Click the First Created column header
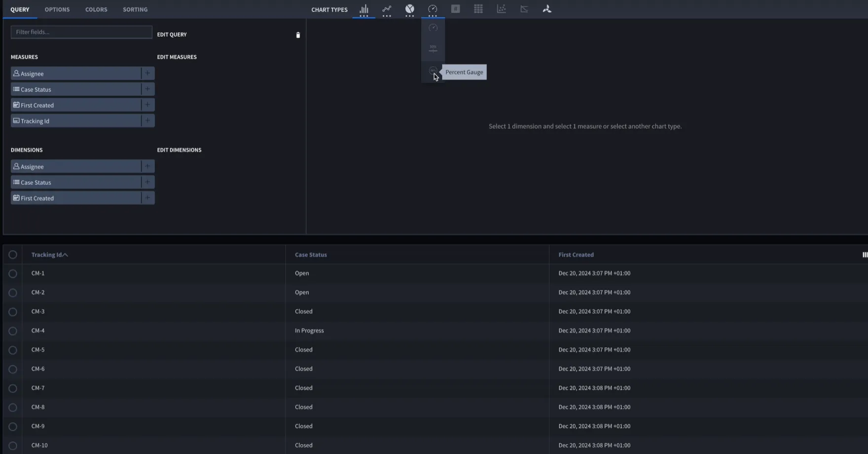This screenshot has width=868, height=454. point(576,255)
